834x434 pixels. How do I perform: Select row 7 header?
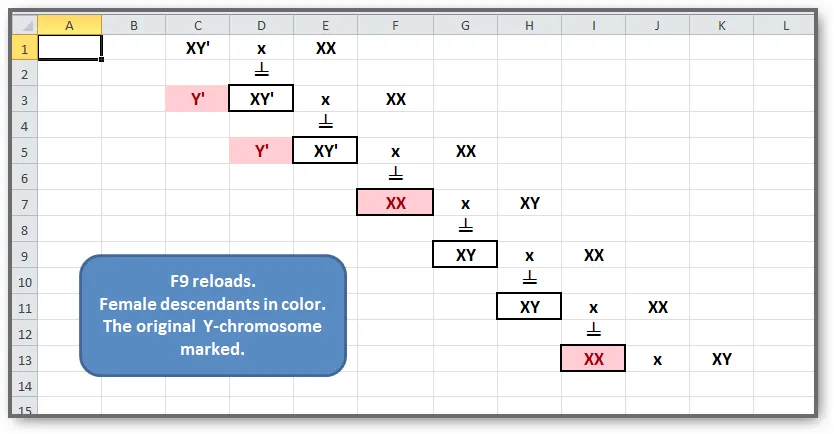point(23,203)
